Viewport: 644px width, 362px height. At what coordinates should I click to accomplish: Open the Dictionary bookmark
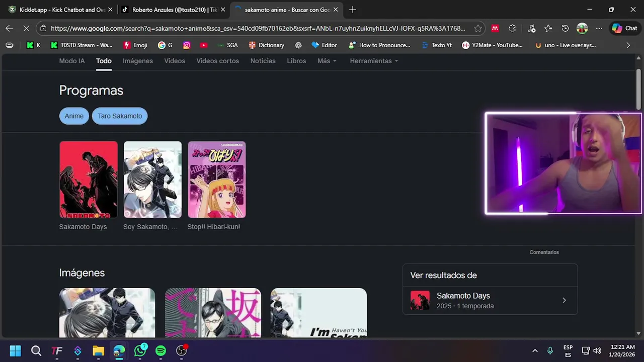tap(267, 45)
